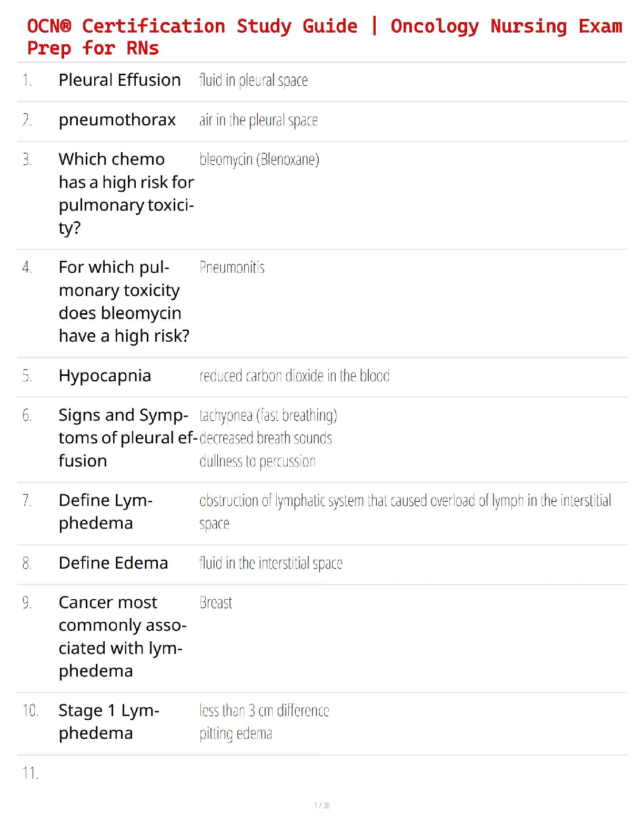Click the OCN Certification Study Guide title
Viewport: 644px width, 834px height.
pos(324,37)
